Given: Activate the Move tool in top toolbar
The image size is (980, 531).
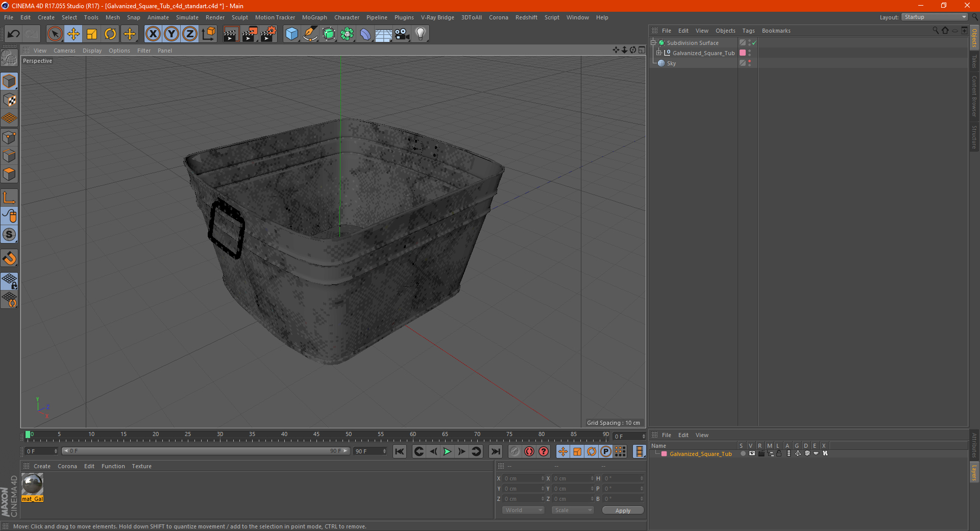Looking at the screenshot, I should pyautogui.click(x=73, y=34).
